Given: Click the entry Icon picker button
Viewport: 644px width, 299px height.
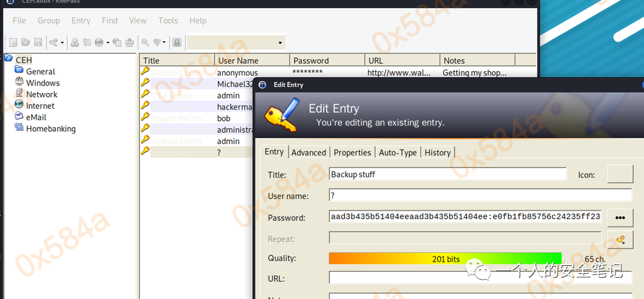Looking at the screenshot, I should point(620,175).
